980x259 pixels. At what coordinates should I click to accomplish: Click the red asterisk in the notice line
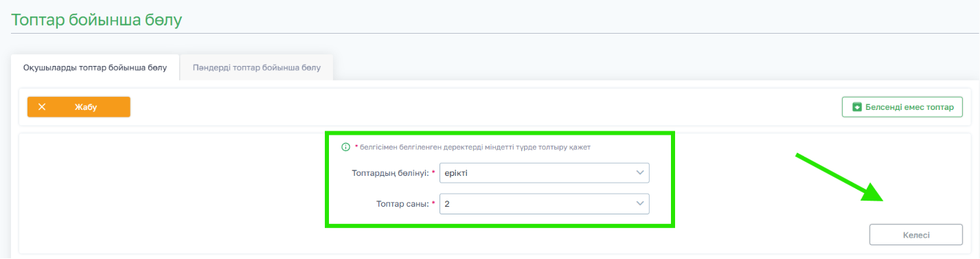coord(356,146)
